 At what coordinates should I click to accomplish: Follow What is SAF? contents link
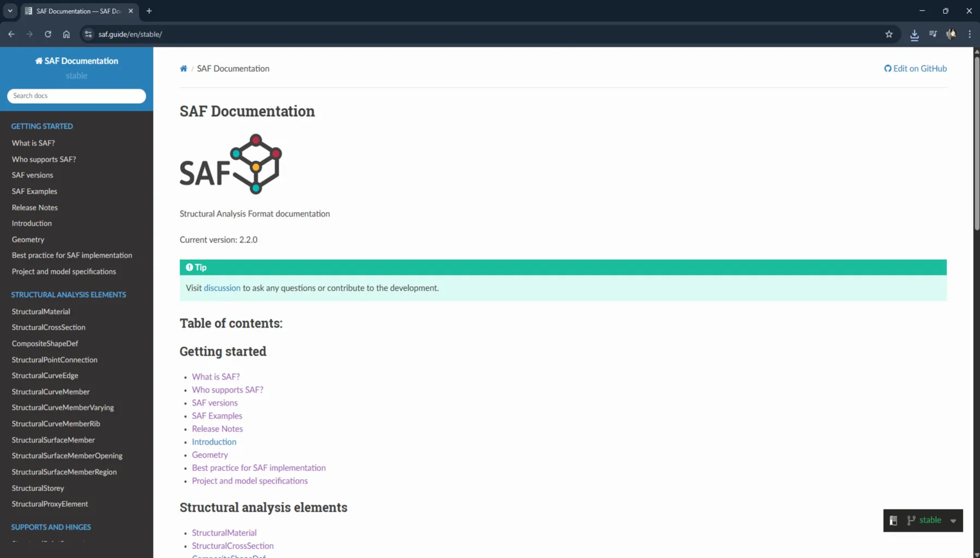tap(216, 377)
